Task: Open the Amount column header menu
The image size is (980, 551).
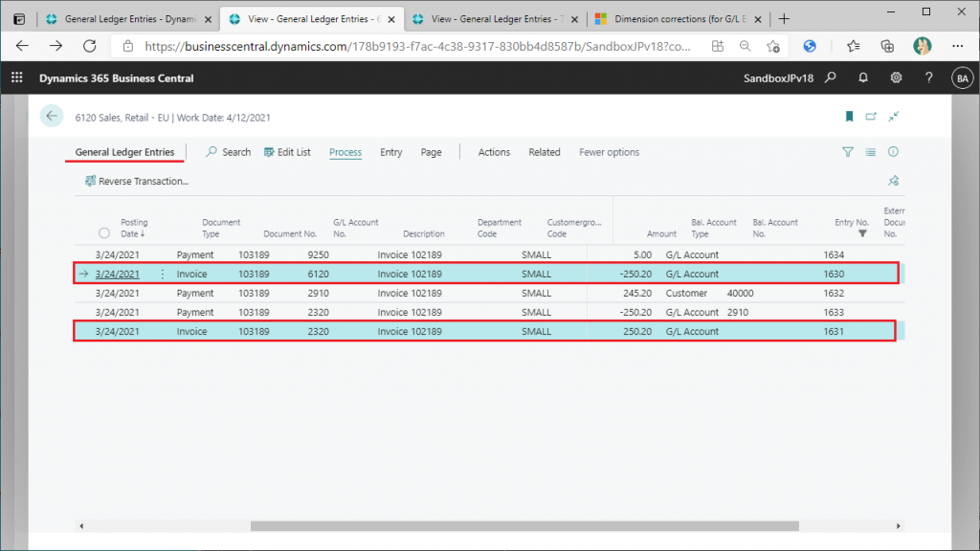Action: point(661,233)
